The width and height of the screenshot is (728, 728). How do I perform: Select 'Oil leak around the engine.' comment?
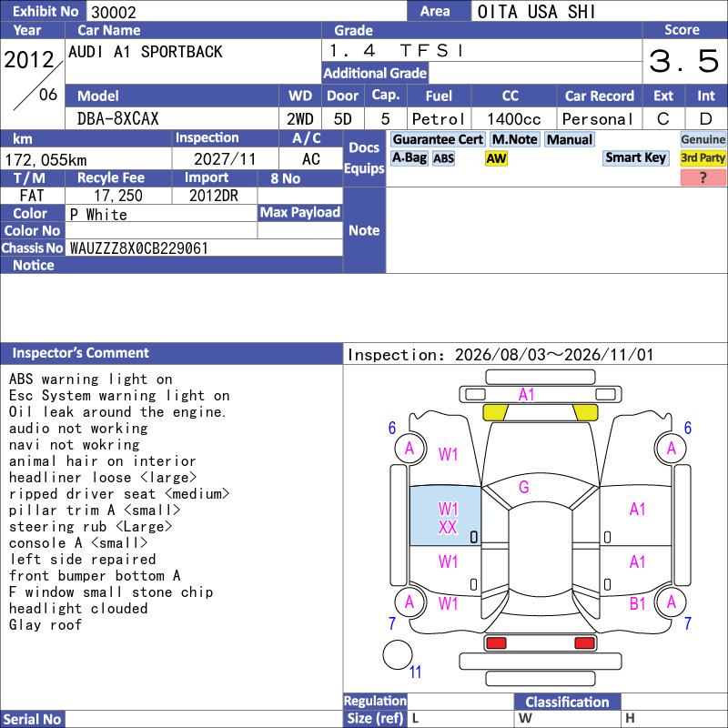pos(118,412)
